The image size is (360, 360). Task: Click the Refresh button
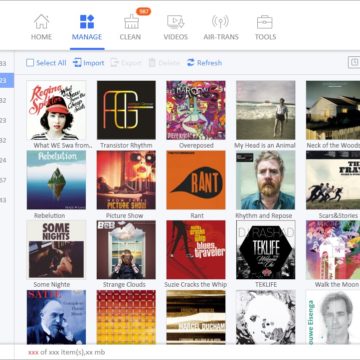pyautogui.click(x=204, y=63)
